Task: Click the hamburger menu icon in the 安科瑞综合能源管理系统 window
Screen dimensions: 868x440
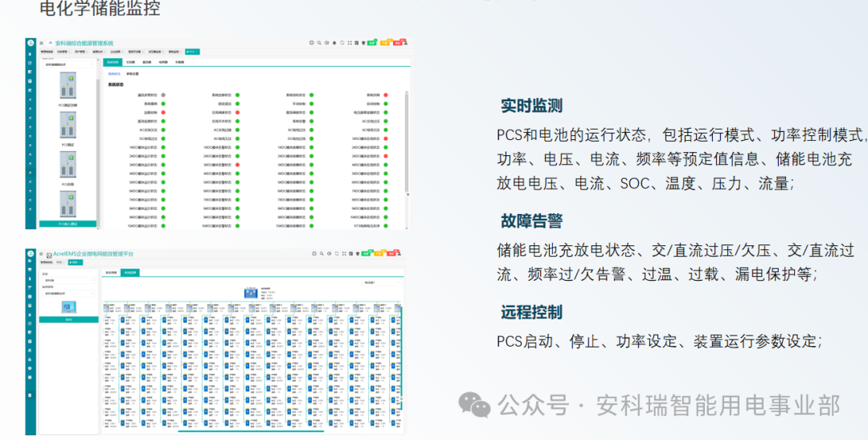Action: click(42, 43)
